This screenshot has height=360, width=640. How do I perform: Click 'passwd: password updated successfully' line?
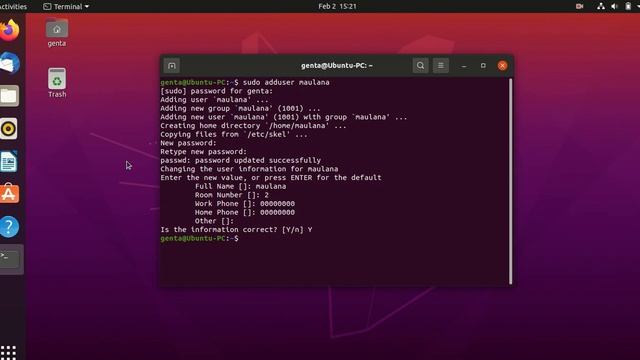tap(240, 160)
